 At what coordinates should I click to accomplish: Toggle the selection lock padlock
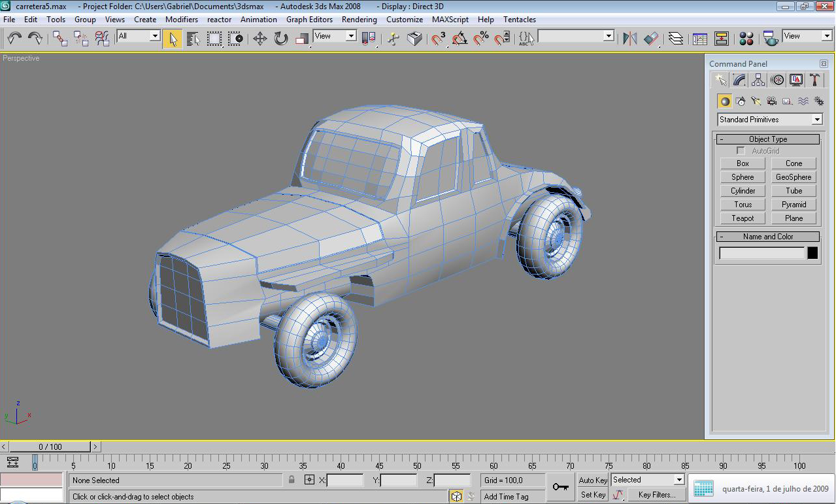click(292, 480)
